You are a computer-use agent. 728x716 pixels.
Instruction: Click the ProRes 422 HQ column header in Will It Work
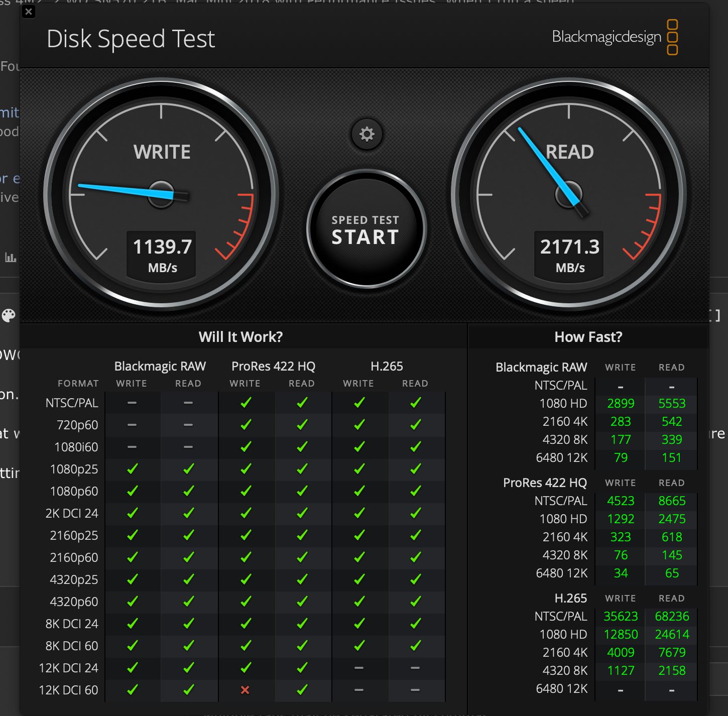[x=273, y=367]
